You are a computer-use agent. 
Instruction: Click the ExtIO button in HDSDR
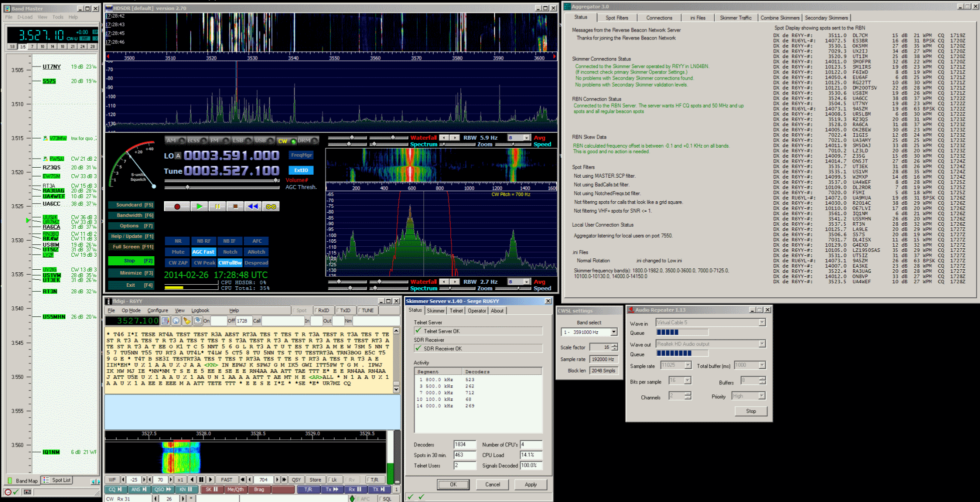pos(301,170)
